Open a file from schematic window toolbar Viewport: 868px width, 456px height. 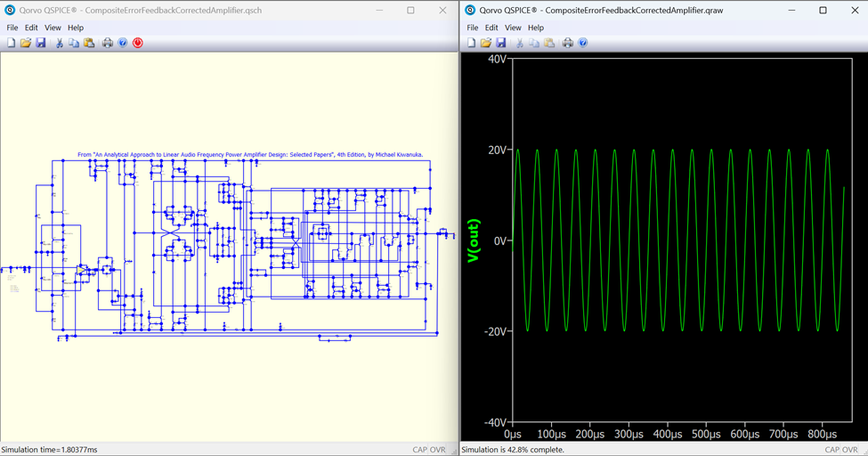(26, 43)
